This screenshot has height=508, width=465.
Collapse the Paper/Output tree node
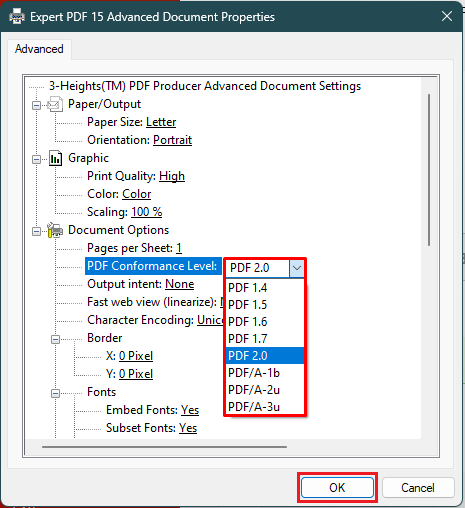pos(36,106)
